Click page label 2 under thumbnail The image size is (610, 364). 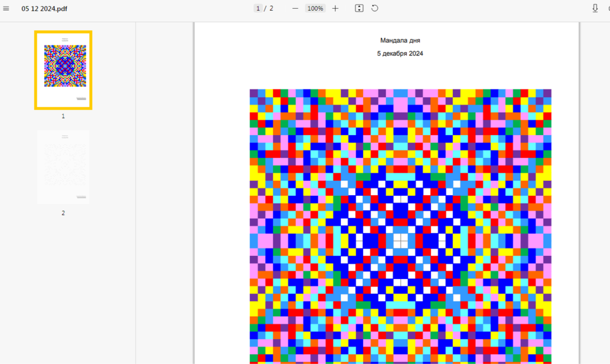tap(63, 213)
